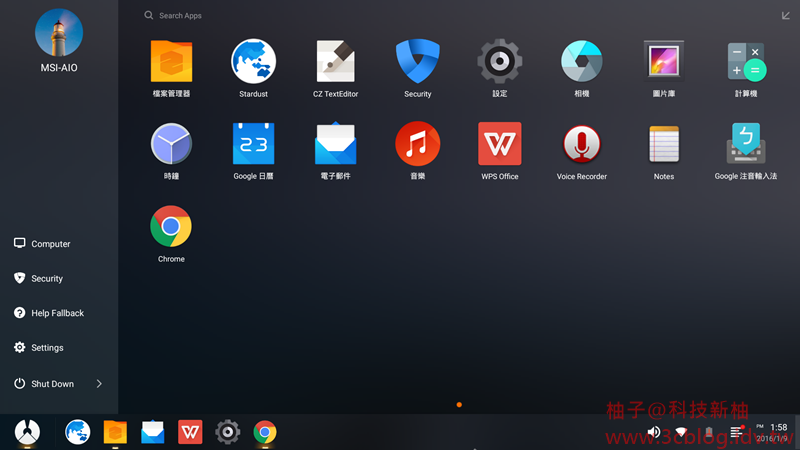The height and width of the screenshot is (450, 800).
Task: Click the MSI-AIO user avatar
Action: (x=59, y=33)
